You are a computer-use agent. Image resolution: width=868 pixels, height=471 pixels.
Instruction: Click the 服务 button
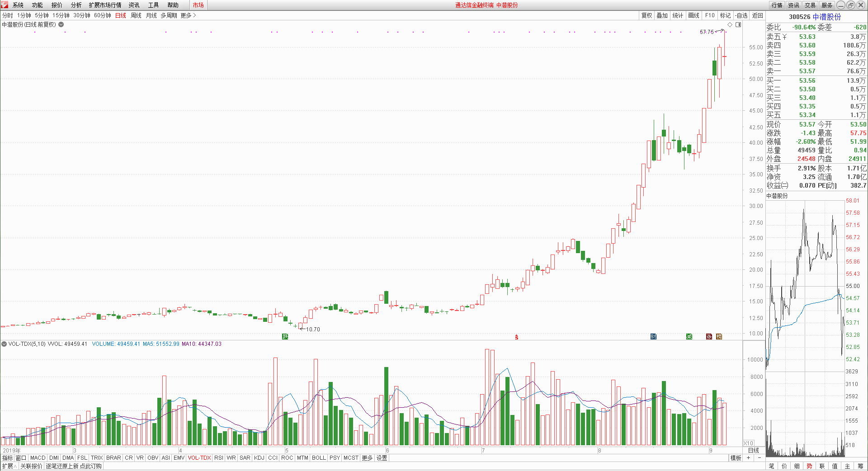click(x=827, y=5)
